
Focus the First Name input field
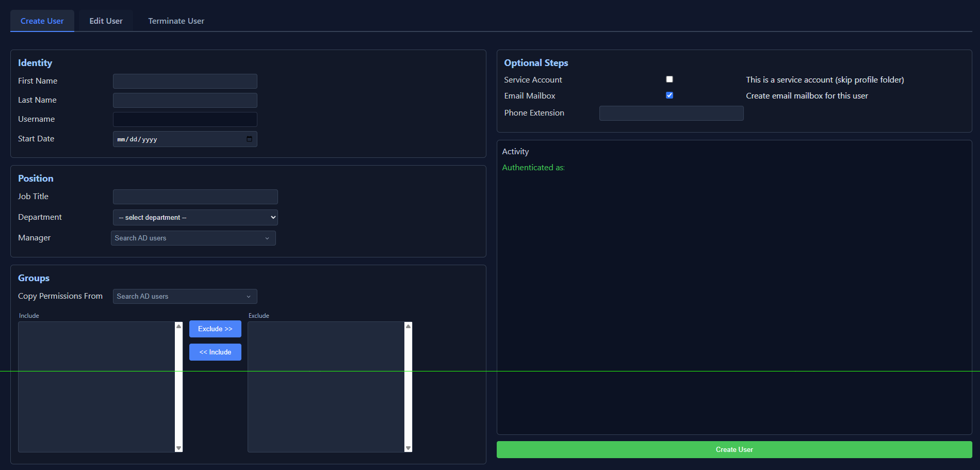coord(185,81)
